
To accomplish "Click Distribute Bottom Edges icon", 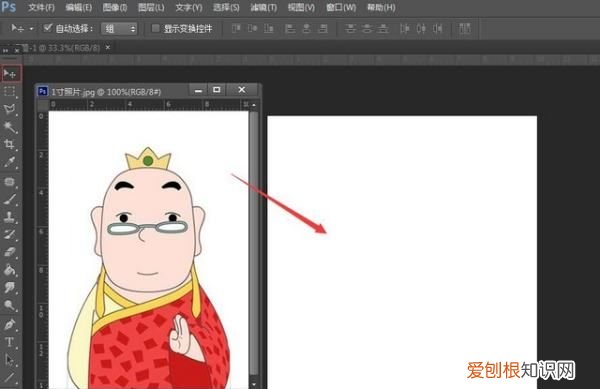I will point(383,28).
